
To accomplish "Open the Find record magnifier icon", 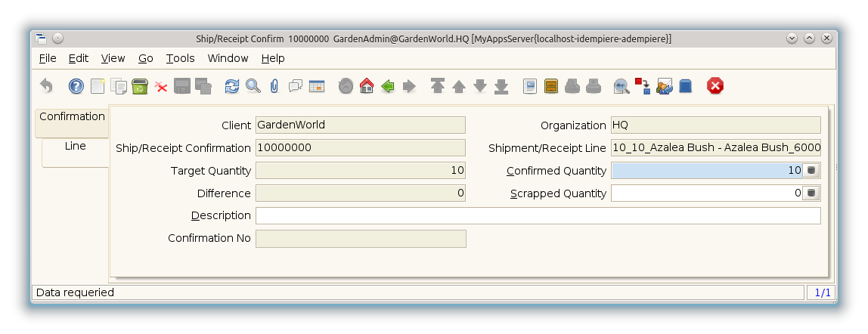I will click(x=253, y=87).
